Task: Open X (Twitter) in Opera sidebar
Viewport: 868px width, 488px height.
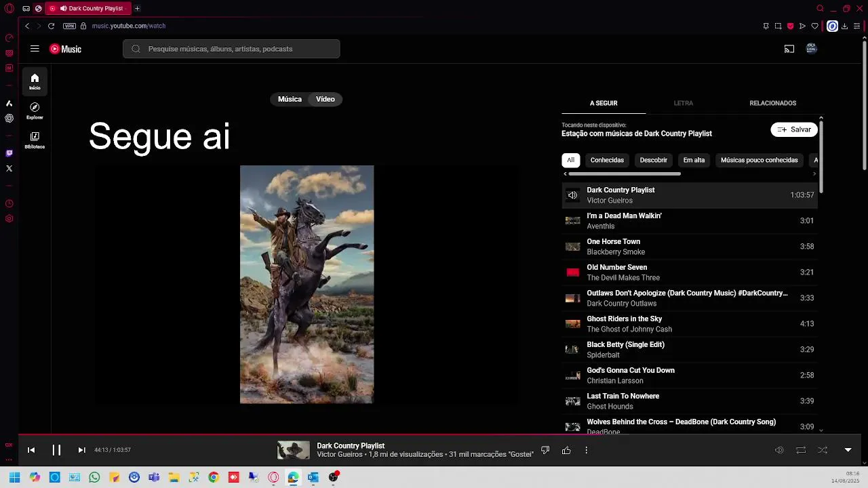Action: click(x=9, y=168)
